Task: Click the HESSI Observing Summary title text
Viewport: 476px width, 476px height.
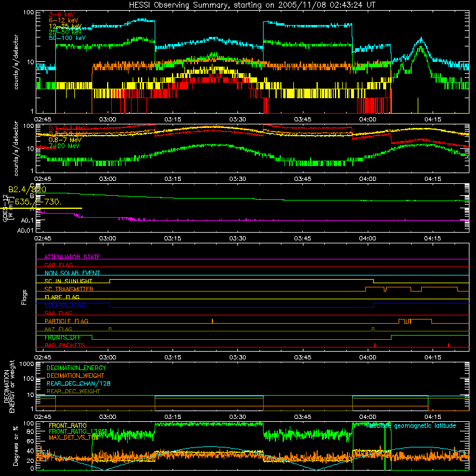Action: pyautogui.click(x=252, y=5)
